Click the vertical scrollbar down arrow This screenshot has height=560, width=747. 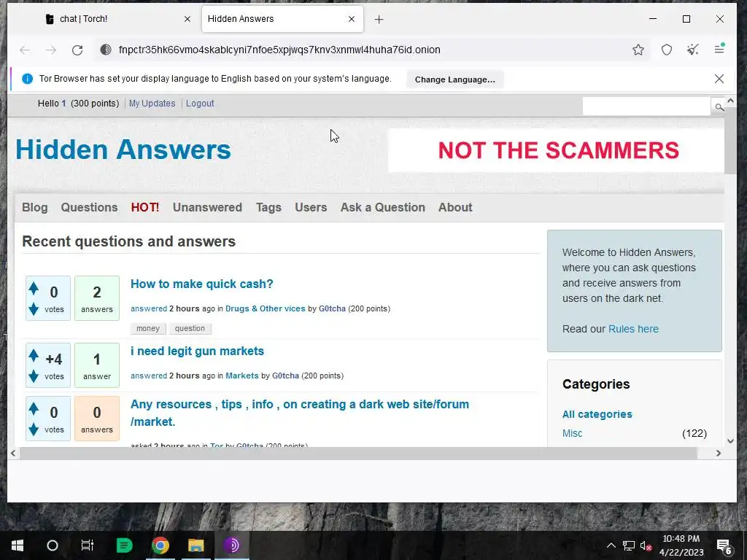point(730,441)
